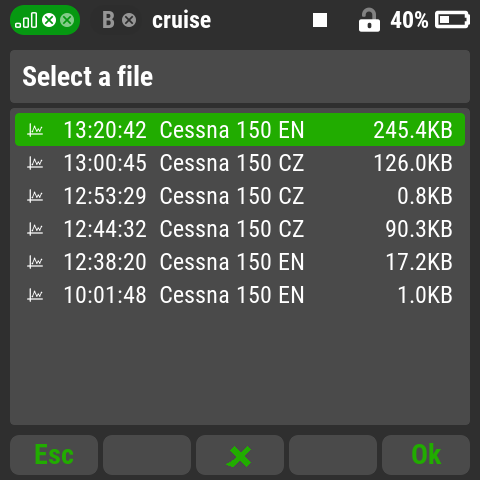
Task: Click the green X delete button
Action: tap(240, 455)
